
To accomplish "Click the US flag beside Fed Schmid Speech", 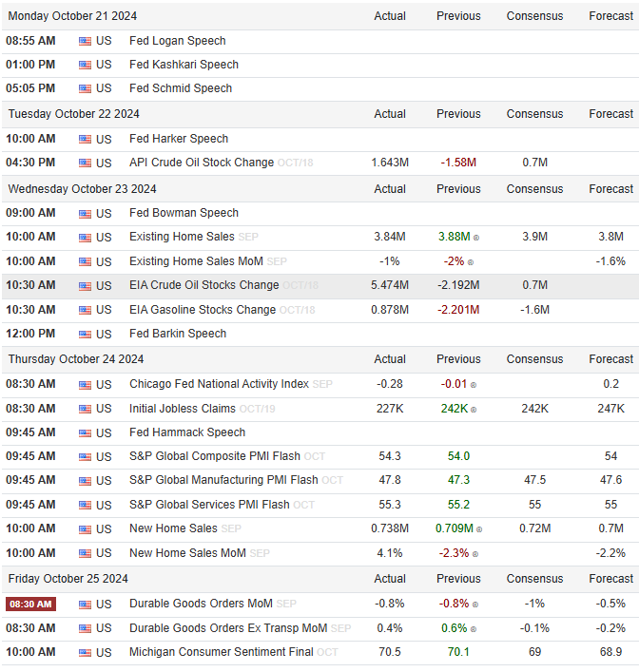I will (x=85, y=88).
